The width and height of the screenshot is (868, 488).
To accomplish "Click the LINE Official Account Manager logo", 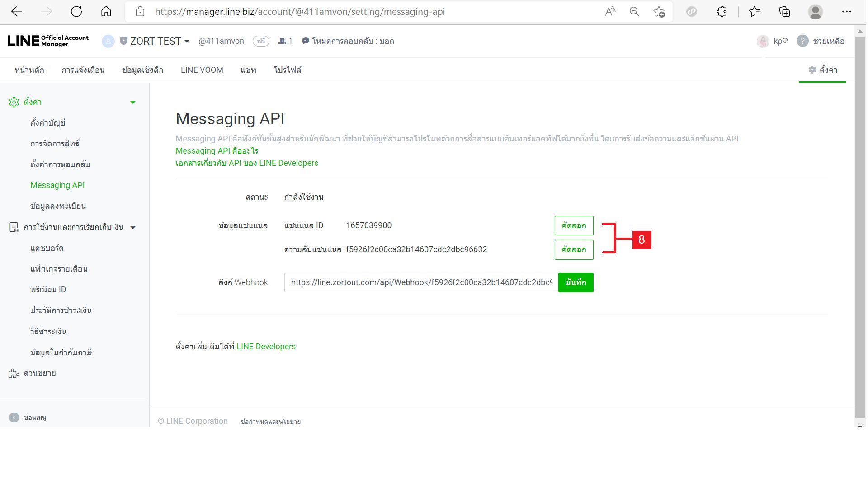I will coord(48,41).
